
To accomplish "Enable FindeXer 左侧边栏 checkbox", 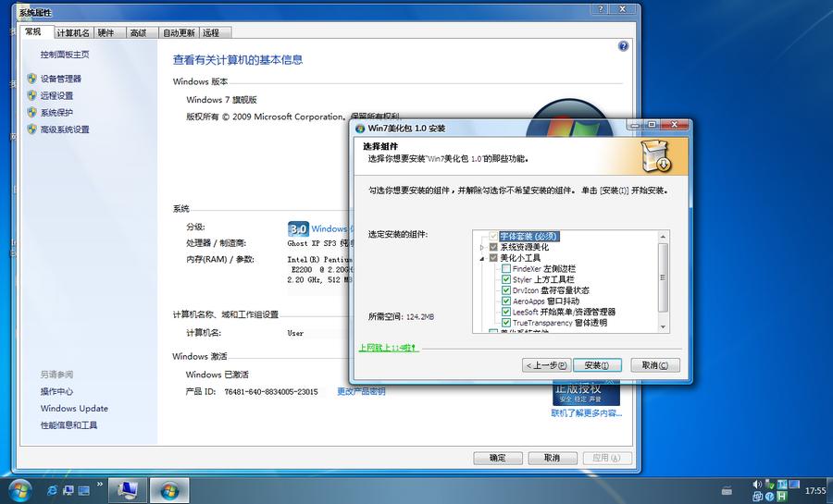I will point(506,269).
